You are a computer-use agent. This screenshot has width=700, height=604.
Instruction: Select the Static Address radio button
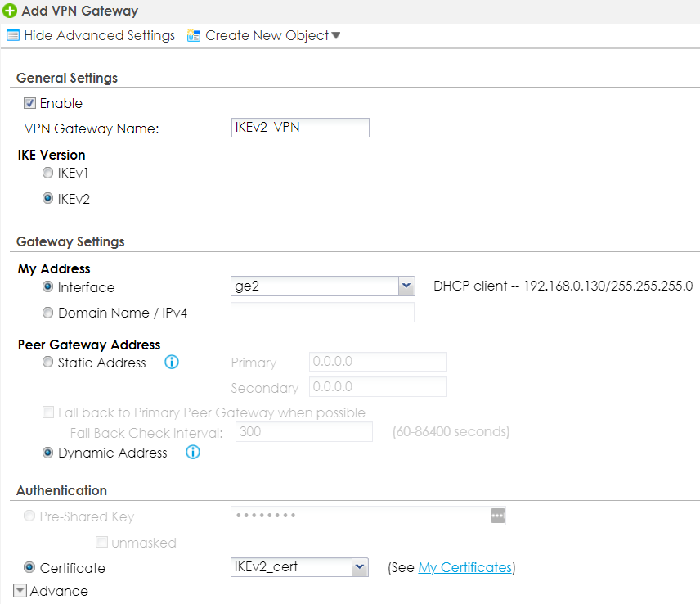click(x=47, y=363)
